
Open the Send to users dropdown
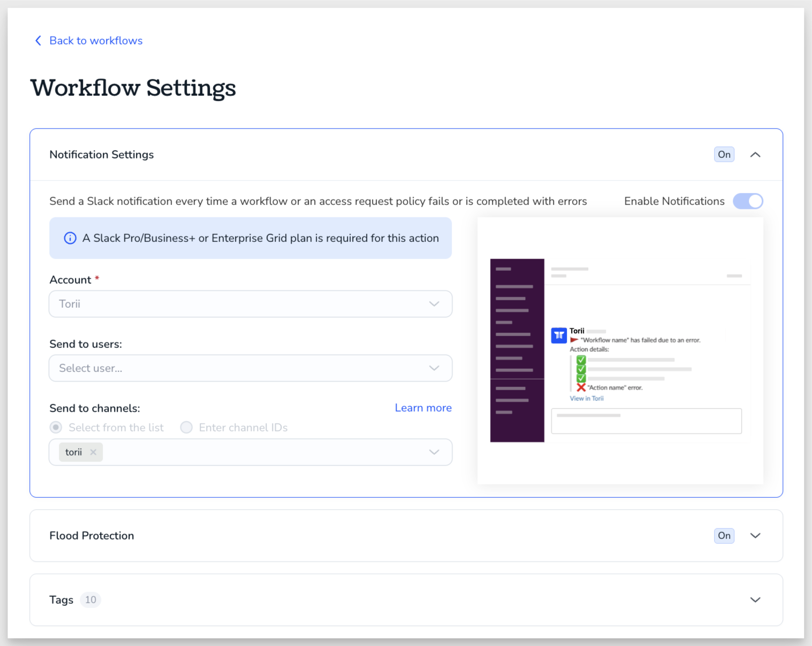coord(251,368)
